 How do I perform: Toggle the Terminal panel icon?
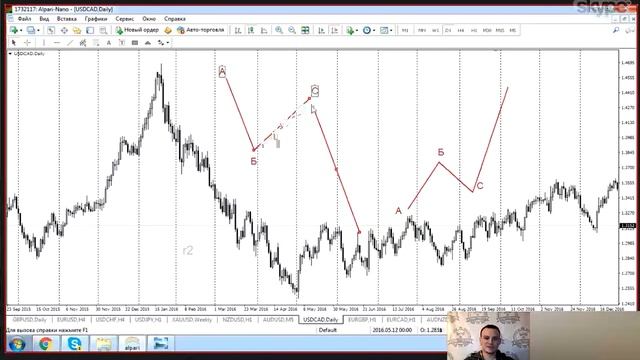(90, 30)
